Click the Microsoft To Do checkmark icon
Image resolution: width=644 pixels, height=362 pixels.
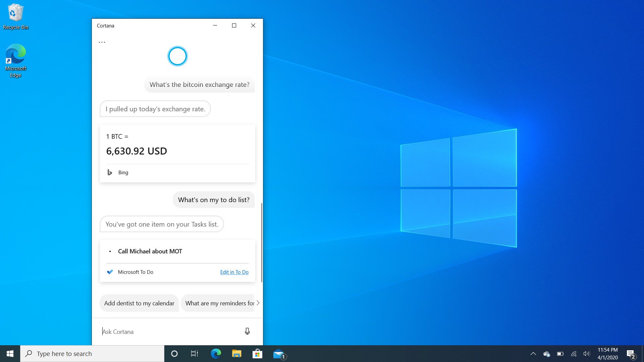110,272
